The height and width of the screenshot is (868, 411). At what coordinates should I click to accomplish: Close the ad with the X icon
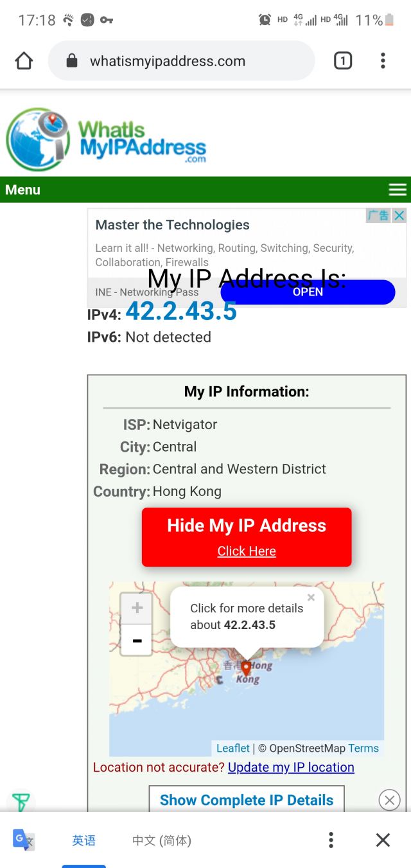click(x=399, y=216)
